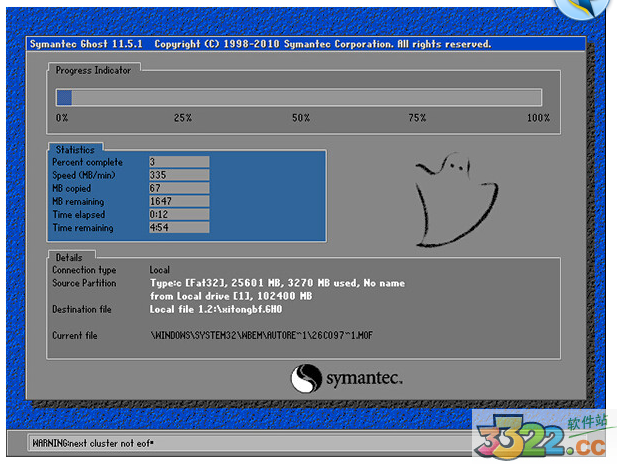Click the 50% progress marker
The width and height of the screenshot is (622, 469).
click(x=301, y=118)
